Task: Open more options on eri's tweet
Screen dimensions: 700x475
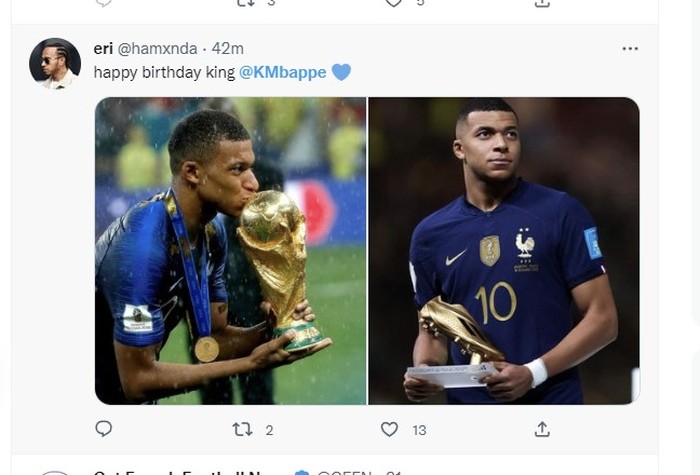Action: [x=630, y=48]
